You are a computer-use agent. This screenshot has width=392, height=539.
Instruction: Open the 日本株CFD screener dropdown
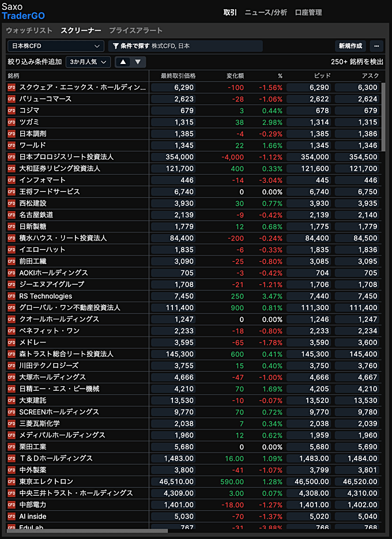point(56,46)
